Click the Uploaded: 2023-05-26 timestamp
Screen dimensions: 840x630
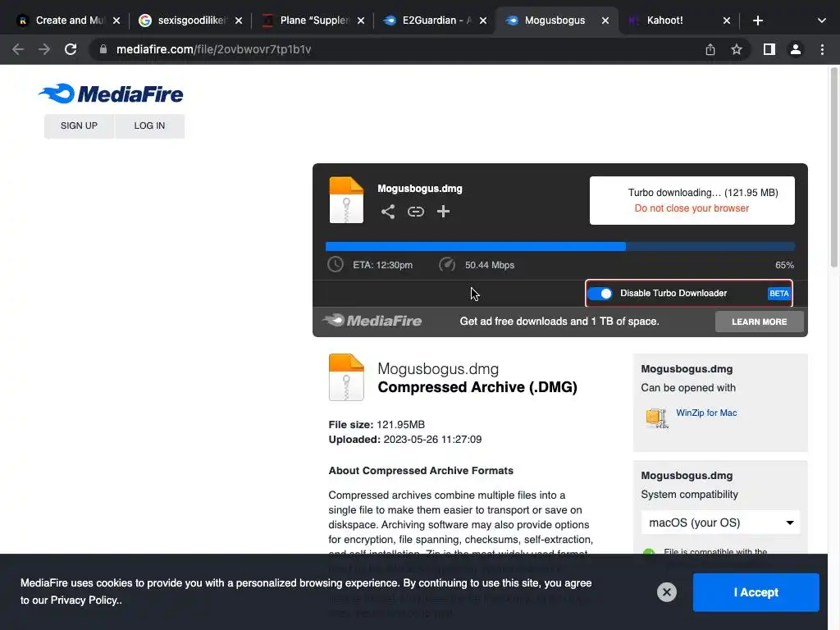[x=405, y=440]
